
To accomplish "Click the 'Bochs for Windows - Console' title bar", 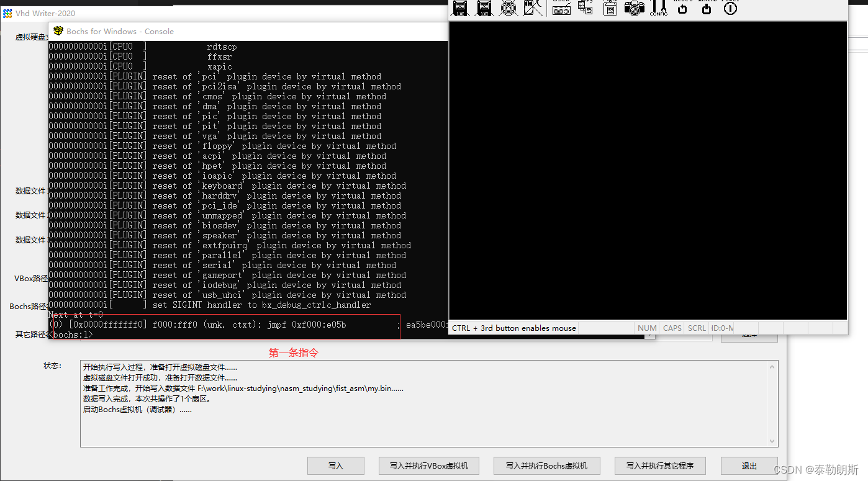I will click(x=248, y=31).
